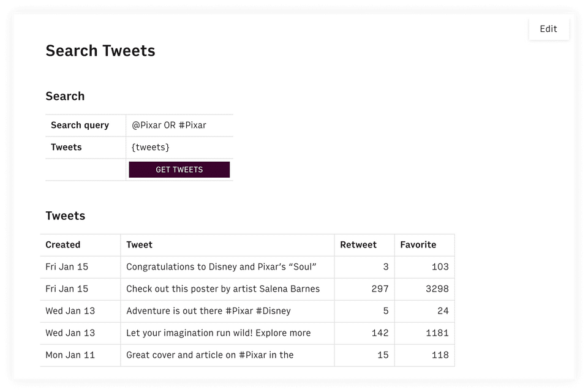The width and height of the screenshot is (588, 392).
Task: Click the search query input field
Action: click(179, 126)
